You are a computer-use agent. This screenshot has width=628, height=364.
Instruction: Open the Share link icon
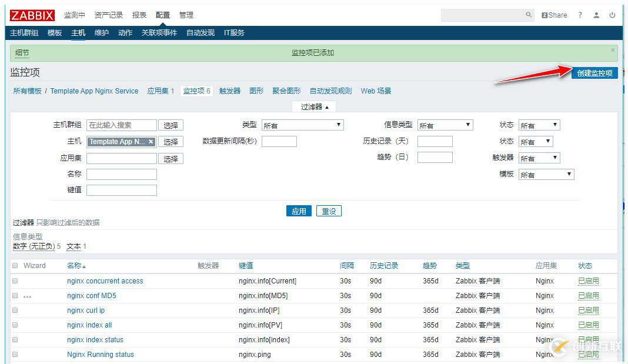pyautogui.click(x=554, y=15)
